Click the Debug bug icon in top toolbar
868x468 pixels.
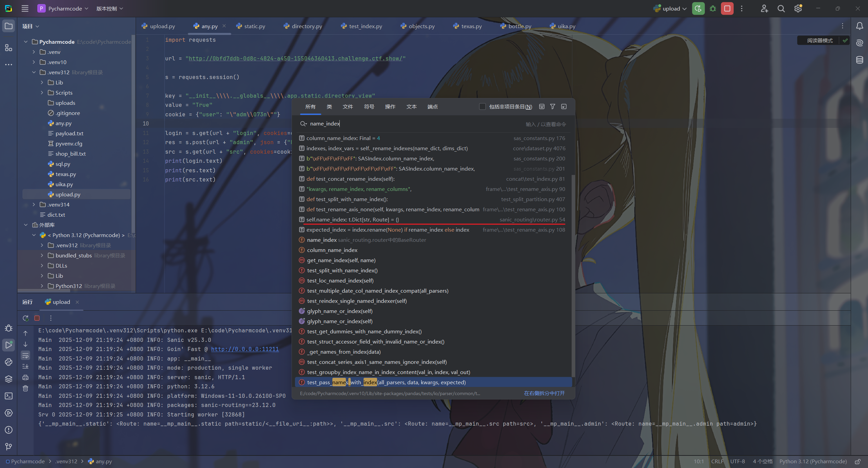[713, 8]
